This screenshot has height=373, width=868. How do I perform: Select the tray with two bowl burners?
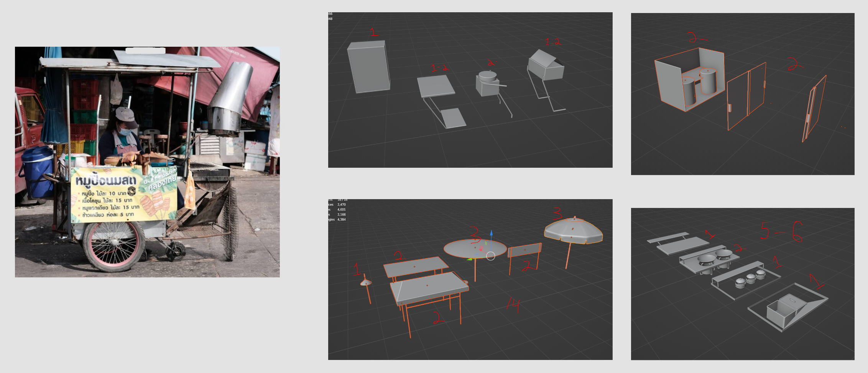point(709,260)
